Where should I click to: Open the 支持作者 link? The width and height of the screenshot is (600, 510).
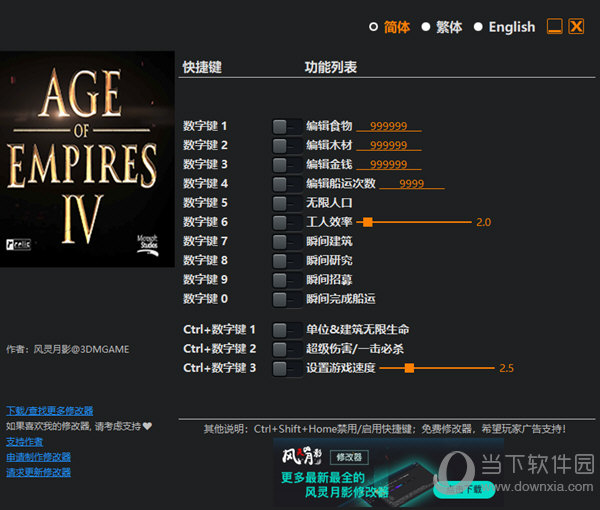click(24, 442)
